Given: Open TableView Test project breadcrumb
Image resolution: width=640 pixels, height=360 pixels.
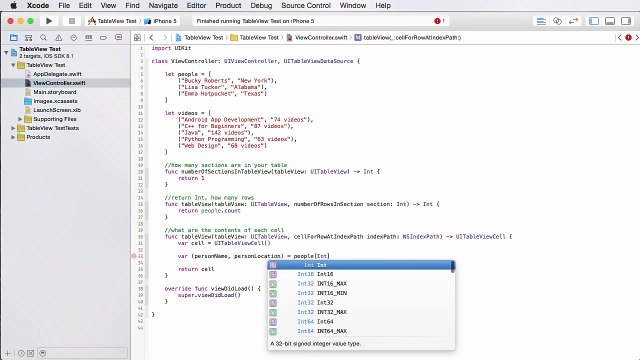Looking at the screenshot, I should click(200, 38).
